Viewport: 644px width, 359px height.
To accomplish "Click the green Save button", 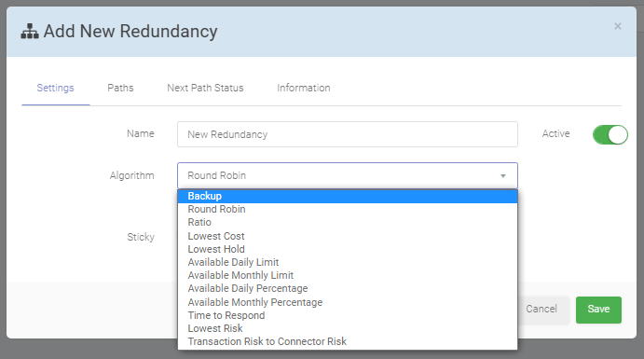I will click(x=598, y=310).
